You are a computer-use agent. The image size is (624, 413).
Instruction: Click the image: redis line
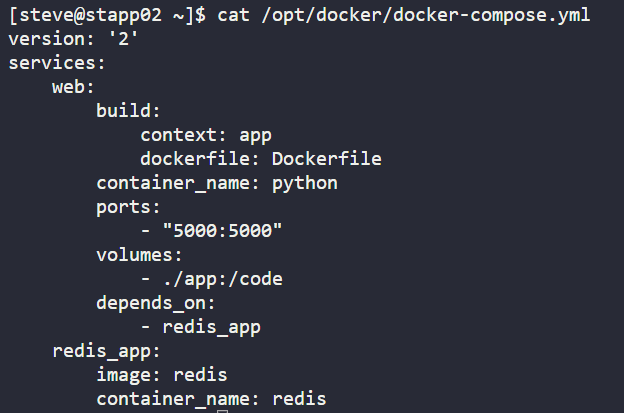[162, 375]
